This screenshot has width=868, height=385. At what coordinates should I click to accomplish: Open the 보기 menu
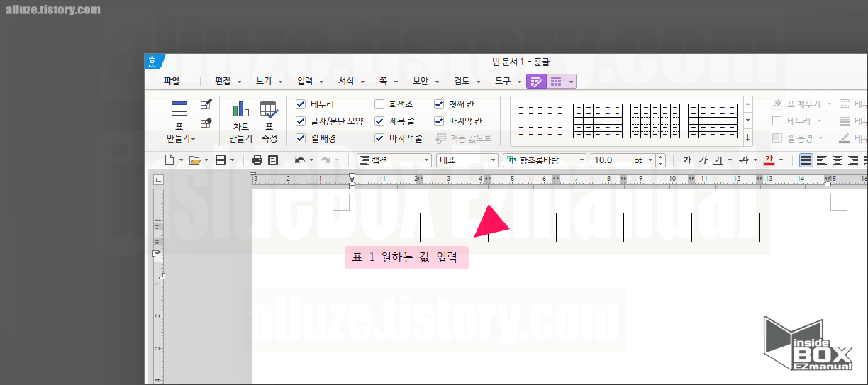click(x=264, y=82)
